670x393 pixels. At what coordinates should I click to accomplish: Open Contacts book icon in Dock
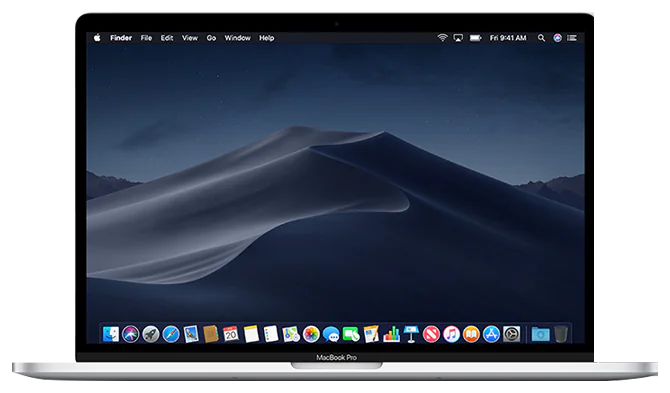pyautogui.click(x=211, y=334)
